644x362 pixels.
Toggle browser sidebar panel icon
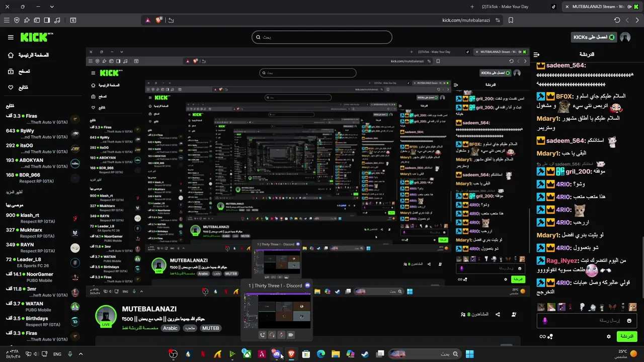[x=47, y=20]
